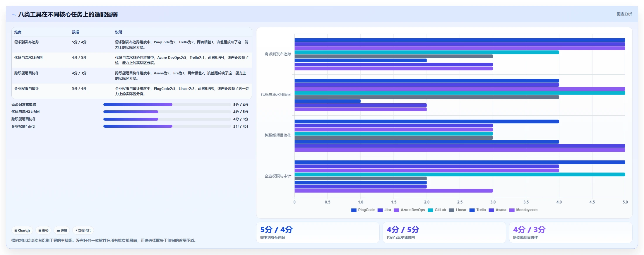The width and height of the screenshot is (644, 255).
Task: Toggle the Monday.com legend entry
Action: tap(523, 210)
